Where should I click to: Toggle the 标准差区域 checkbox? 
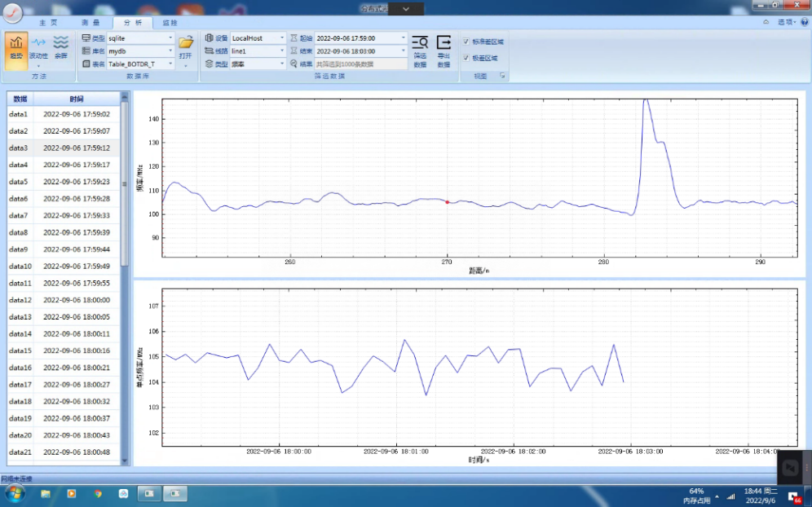pos(466,42)
